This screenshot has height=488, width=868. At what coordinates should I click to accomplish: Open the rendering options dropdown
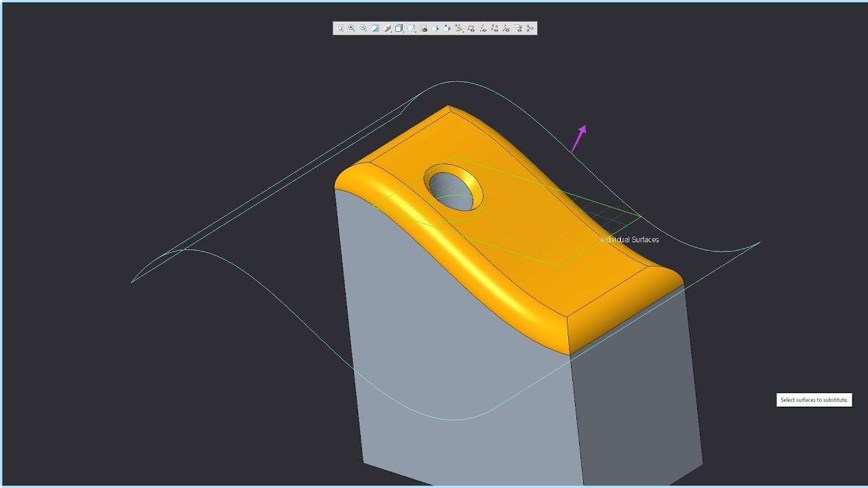(x=387, y=28)
